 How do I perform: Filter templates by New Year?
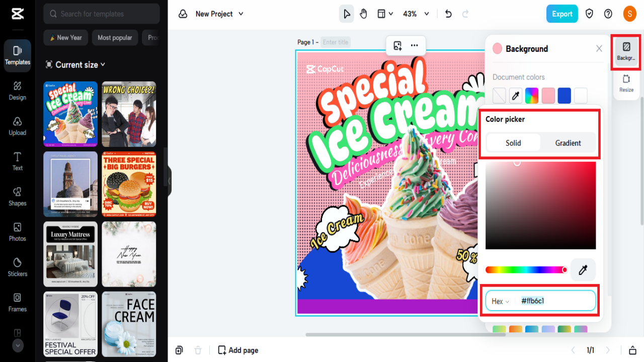click(x=66, y=38)
